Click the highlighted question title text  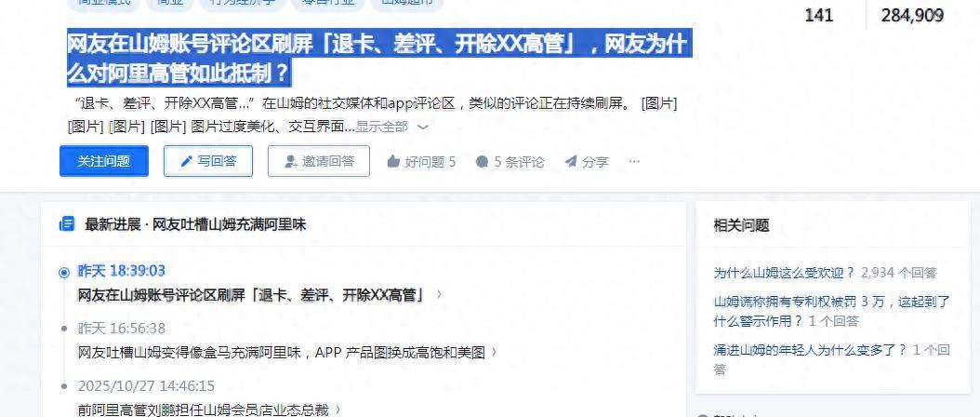pos(377,59)
